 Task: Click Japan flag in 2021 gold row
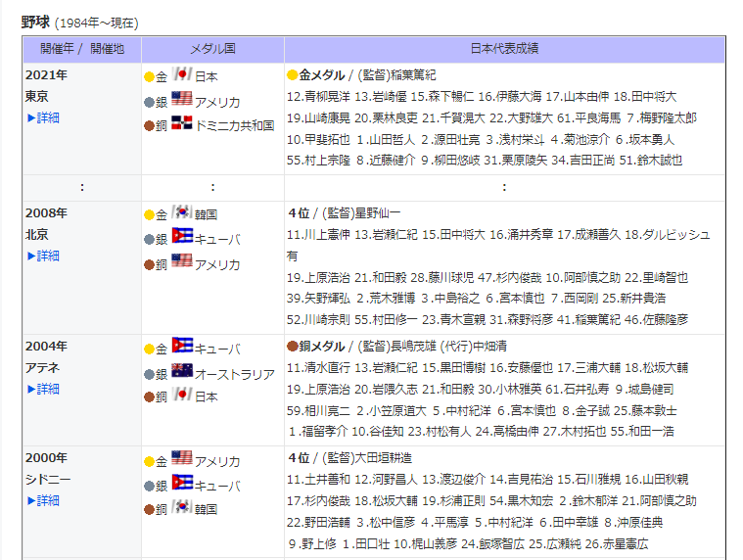coord(182,73)
